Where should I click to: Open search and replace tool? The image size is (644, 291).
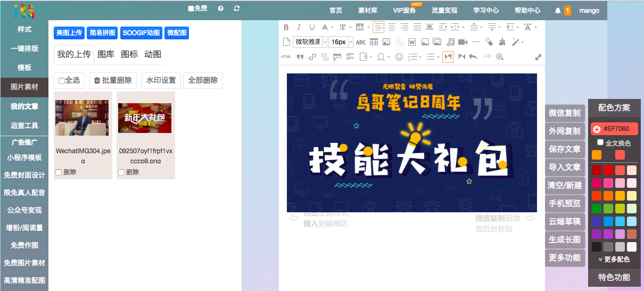point(499,57)
